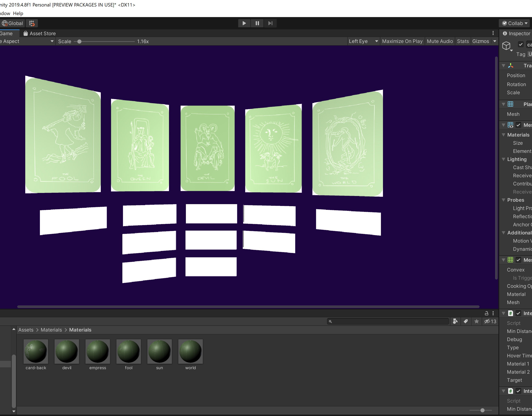Toggle the Mesh Collider enabled checkbox
532x416 pixels.
[x=518, y=260]
